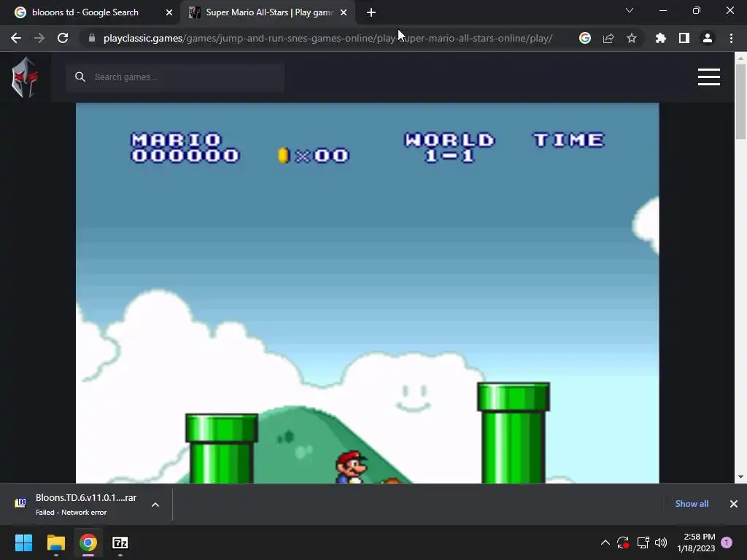Viewport: 747px width, 560px height.
Task: Click the forward navigation arrow
Action: (x=39, y=38)
